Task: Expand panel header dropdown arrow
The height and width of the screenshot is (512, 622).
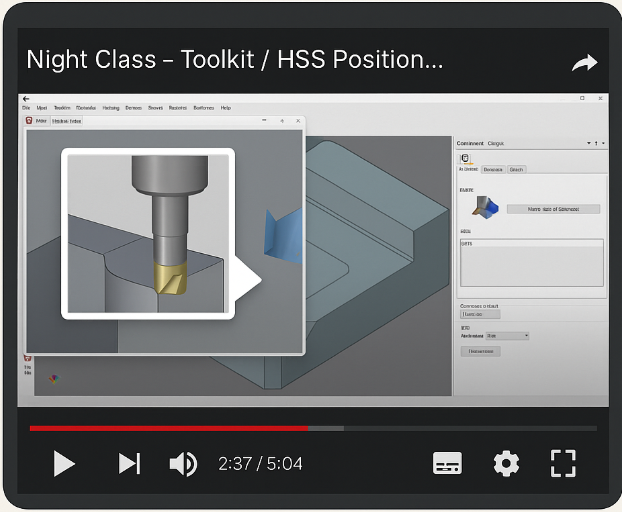Action: click(x=589, y=143)
